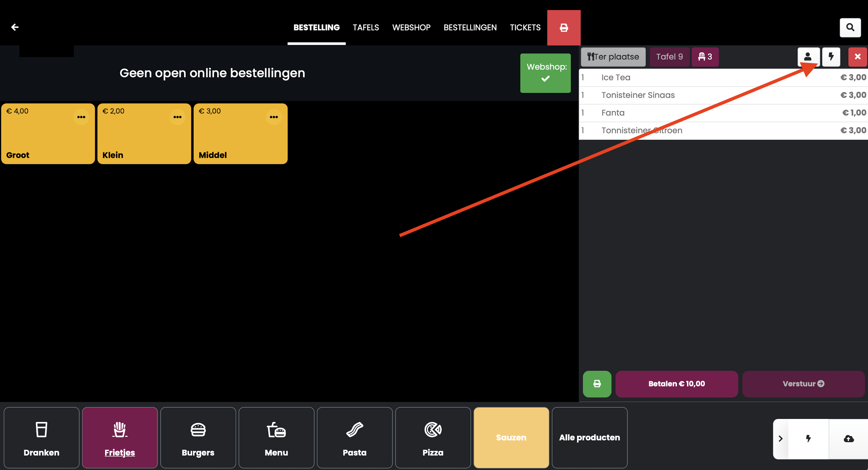Select the Ice Tea order line
Screen dimensions: 868x470
point(723,77)
